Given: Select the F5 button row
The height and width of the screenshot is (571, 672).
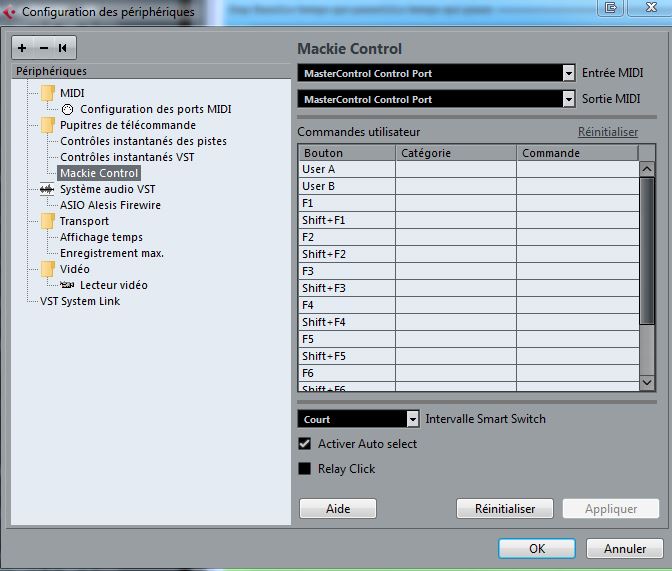Looking at the screenshot, I should [x=468, y=339].
